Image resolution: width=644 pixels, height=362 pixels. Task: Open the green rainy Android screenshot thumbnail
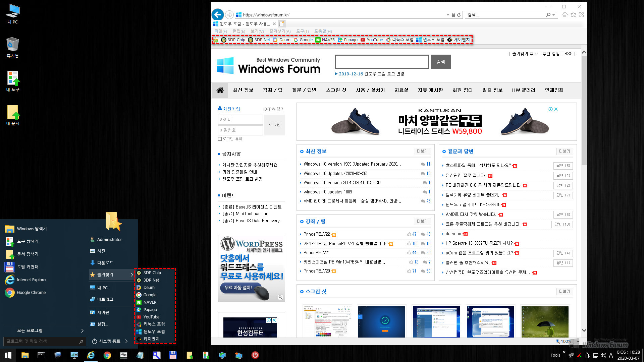[544, 321]
